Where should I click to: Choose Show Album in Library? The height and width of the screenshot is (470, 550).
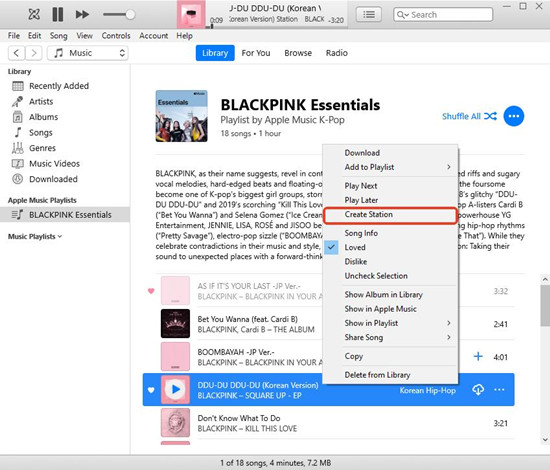tap(390, 295)
